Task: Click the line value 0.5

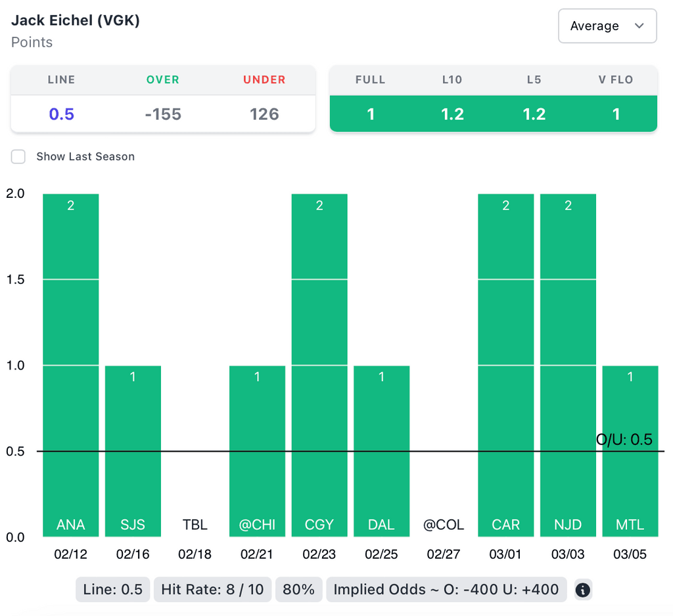Action: [x=62, y=114]
